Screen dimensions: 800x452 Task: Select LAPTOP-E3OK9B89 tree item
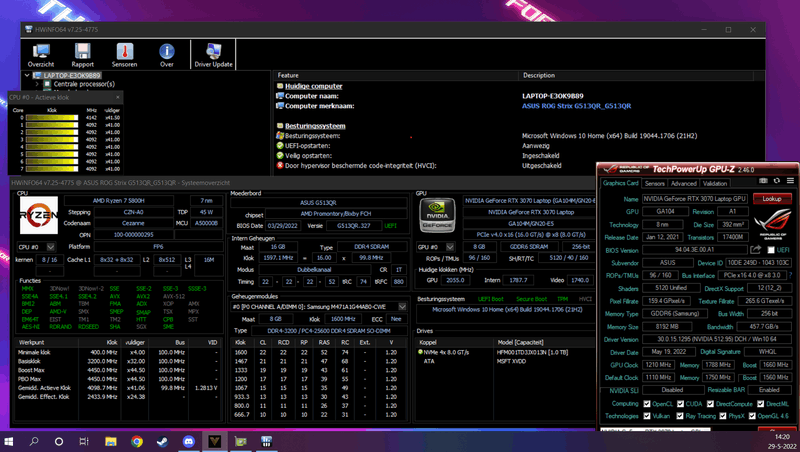pos(71,76)
